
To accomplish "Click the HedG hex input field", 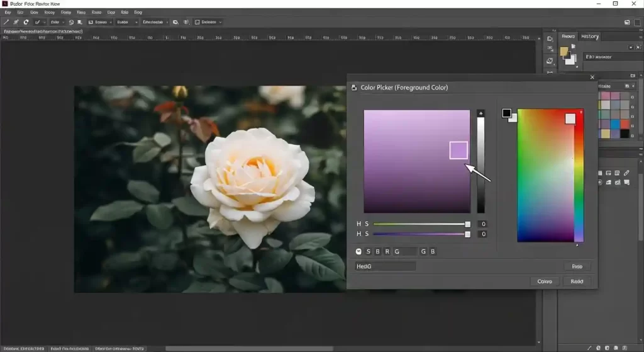I will [x=386, y=266].
